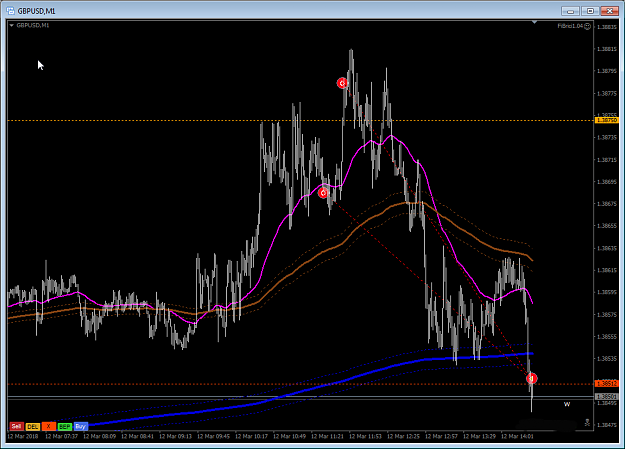The width and height of the screenshot is (625, 449).
Task: Minimize the GBPUSD,M1 chart window
Action: pyautogui.click(x=570, y=11)
